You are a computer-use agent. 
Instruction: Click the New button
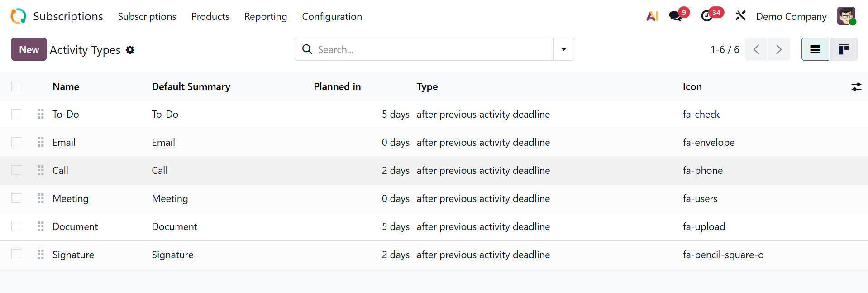(x=29, y=49)
